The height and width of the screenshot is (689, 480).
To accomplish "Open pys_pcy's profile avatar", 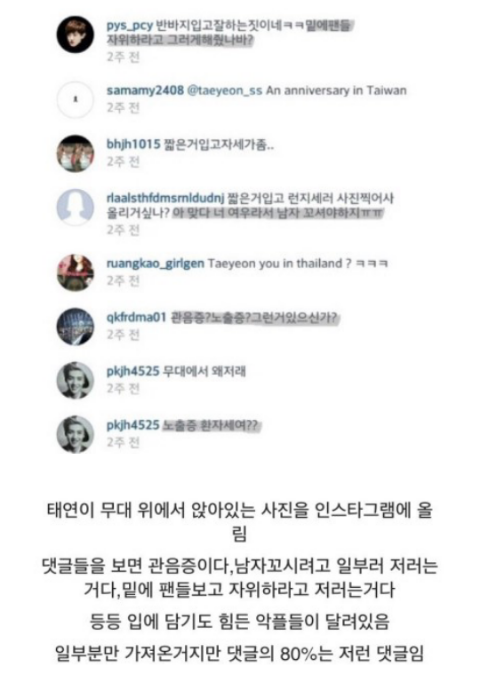I will tap(75, 35).
